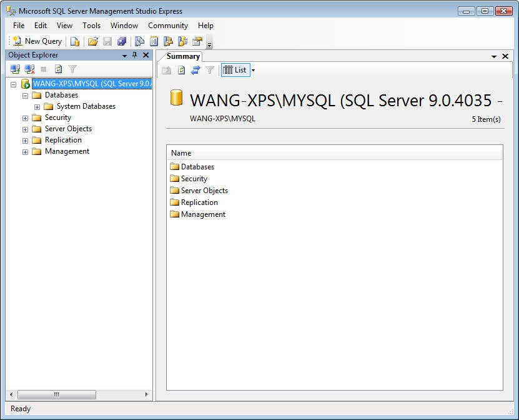519x420 pixels.
Task: Toggle List view in the Summary toolbar
Action: [236, 69]
